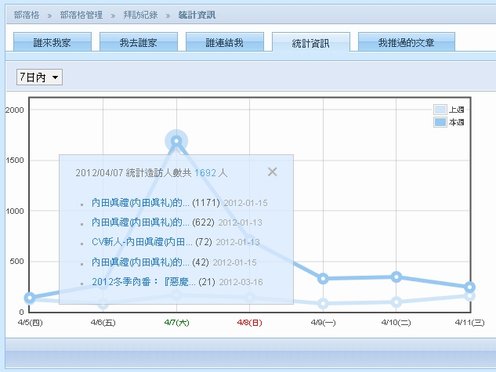Switch to the 我去誰家 tab
This screenshot has height=372, width=496.
click(x=138, y=42)
